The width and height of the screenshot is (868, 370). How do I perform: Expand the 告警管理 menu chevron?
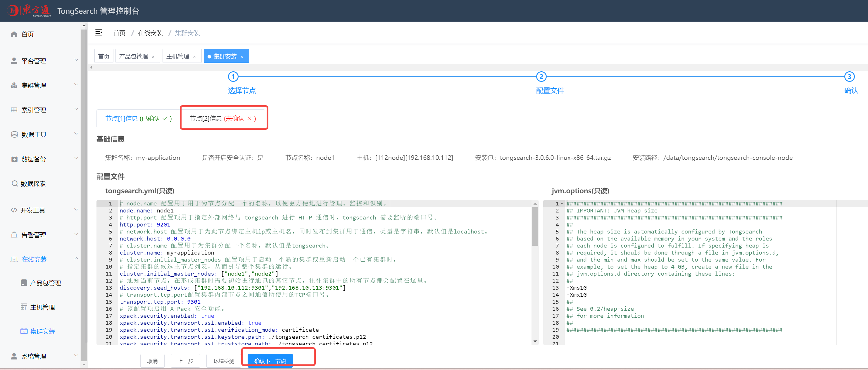point(76,234)
